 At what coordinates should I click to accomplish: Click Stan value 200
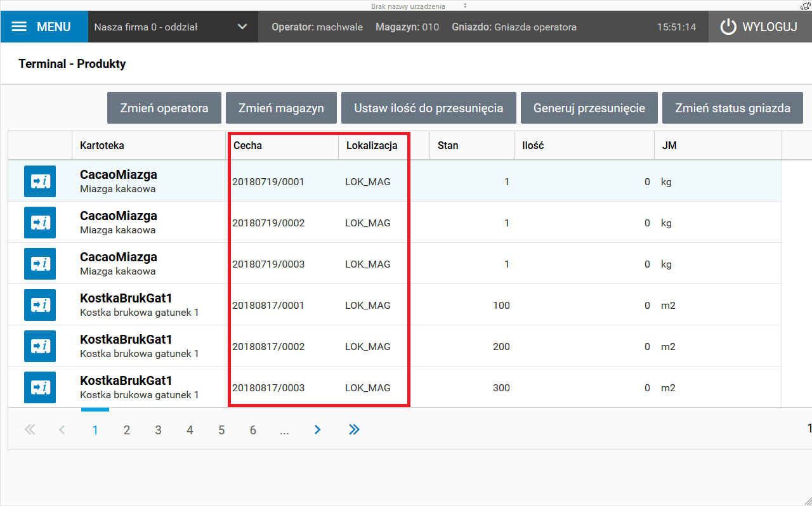[x=501, y=346]
